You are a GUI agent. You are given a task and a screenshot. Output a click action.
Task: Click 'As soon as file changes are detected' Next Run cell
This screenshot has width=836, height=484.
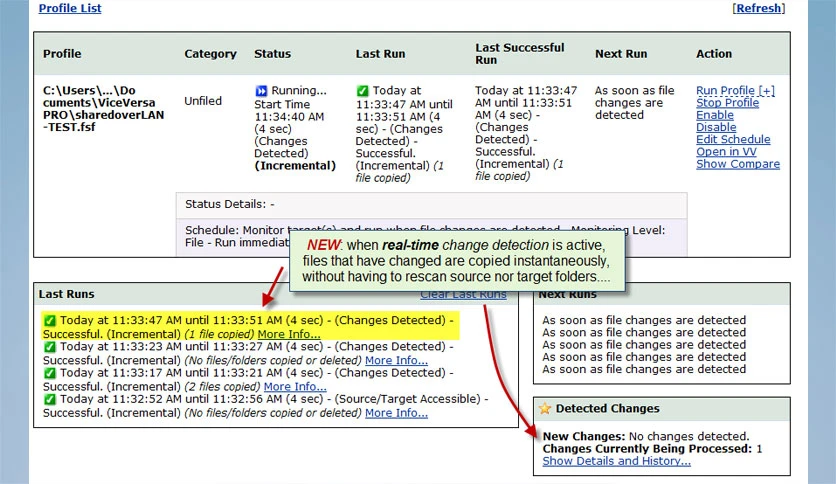[634, 103]
